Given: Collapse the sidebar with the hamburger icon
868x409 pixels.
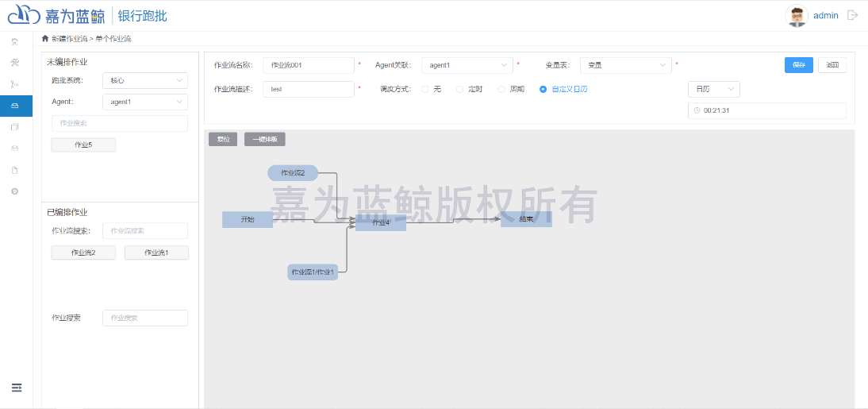Looking at the screenshot, I should [x=17, y=388].
